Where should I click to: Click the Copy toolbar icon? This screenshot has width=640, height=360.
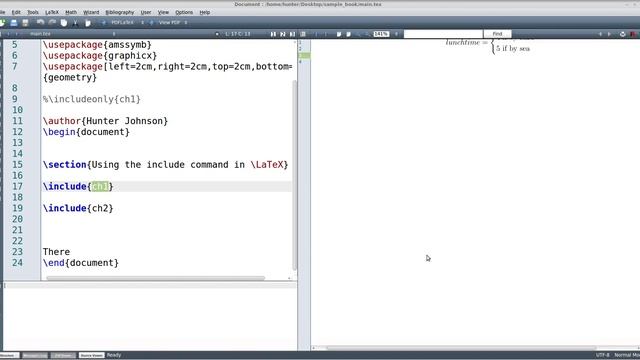(64, 23)
